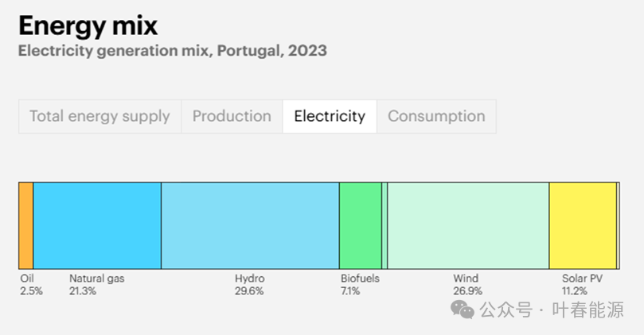Click the thin sliver between Biofuels and Wind
This screenshot has height=335, width=644.
(x=384, y=226)
